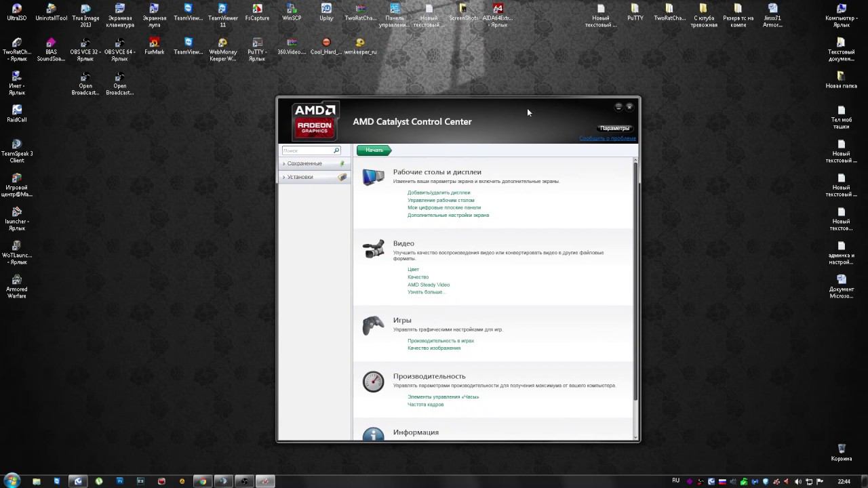Open the AIDA64 Extreme shortcut icon
The height and width of the screenshot is (488, 868).
tap(498, 16)
